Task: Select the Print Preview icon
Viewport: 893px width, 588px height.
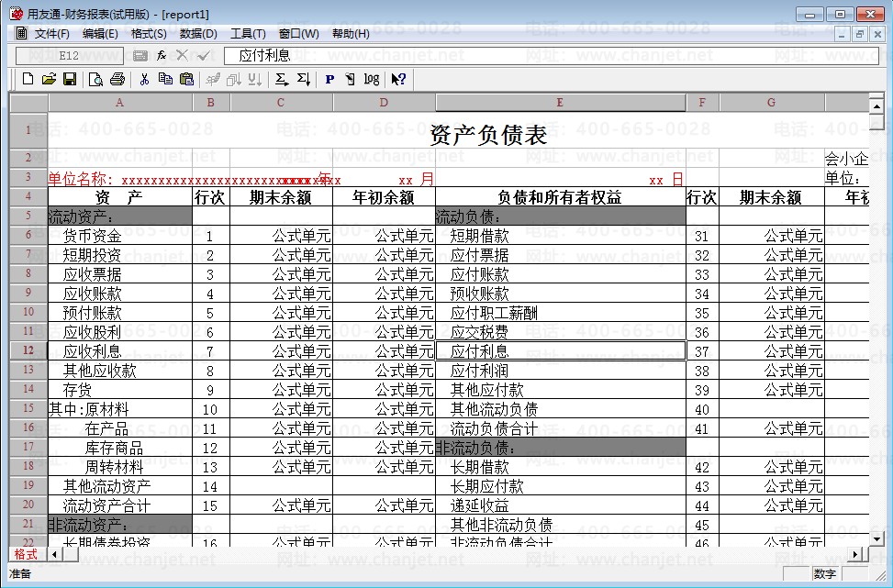Action: pyautogui.click(x=95, y=79)
